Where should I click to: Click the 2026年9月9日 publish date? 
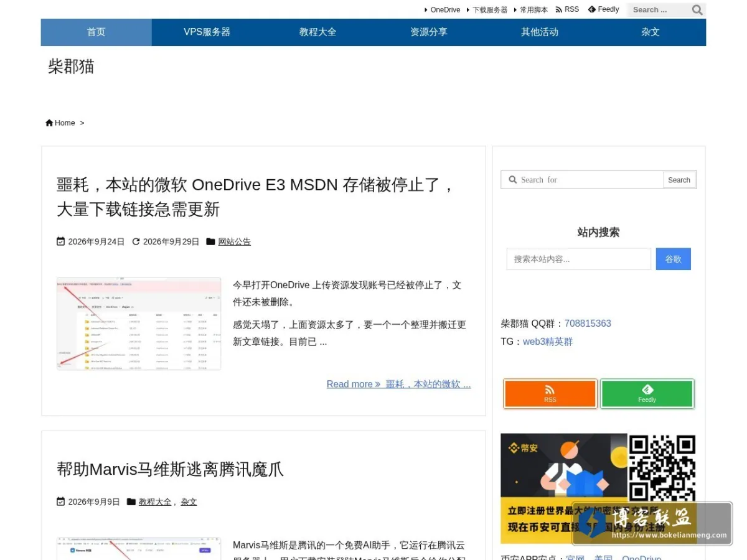[94, 502]
